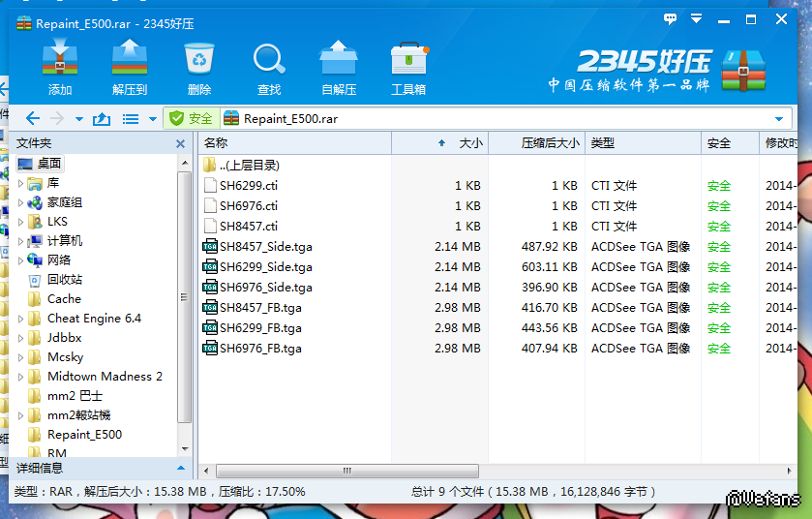Select the Midtown Madness 2 folder

click(x=95, y=377)
